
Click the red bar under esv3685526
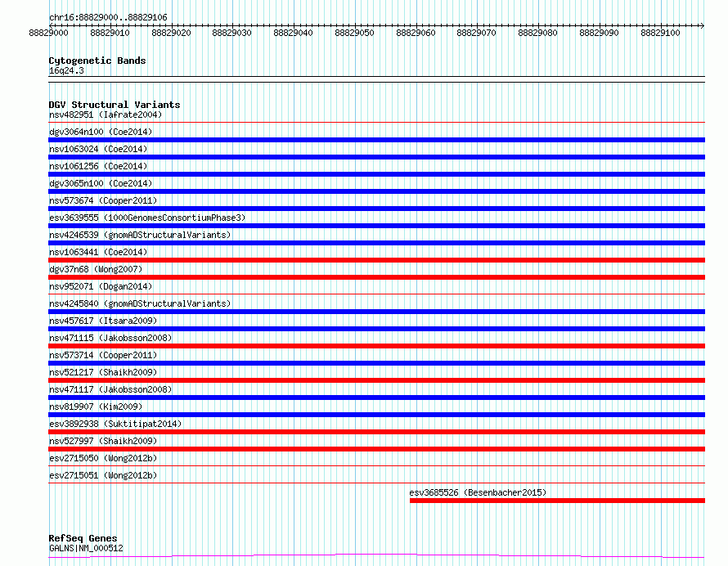tap(557, 501)
